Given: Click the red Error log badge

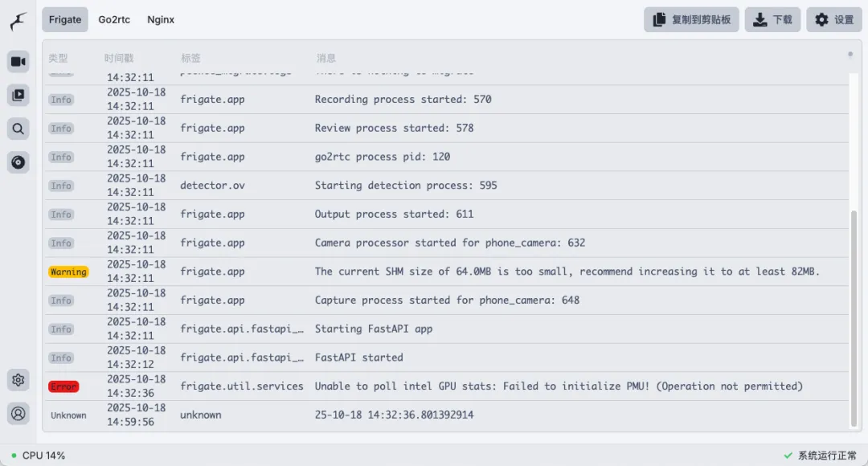Looking at the screenshot, I should coord(63,386).
